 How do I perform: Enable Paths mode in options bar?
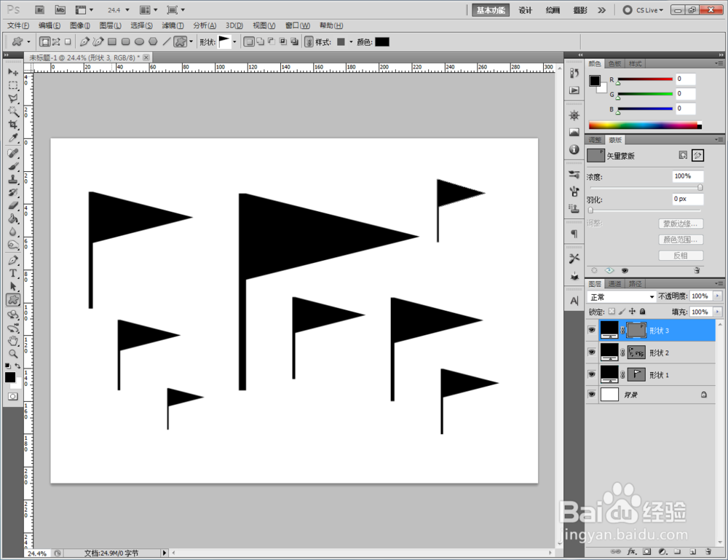coord(56,42)
